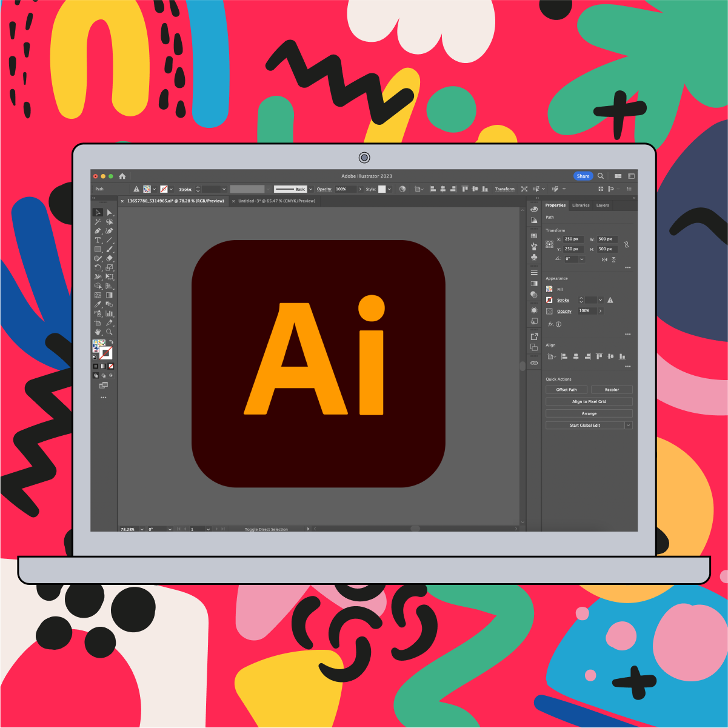
Task: Select the Zoom tool
Action: (110, 332)
